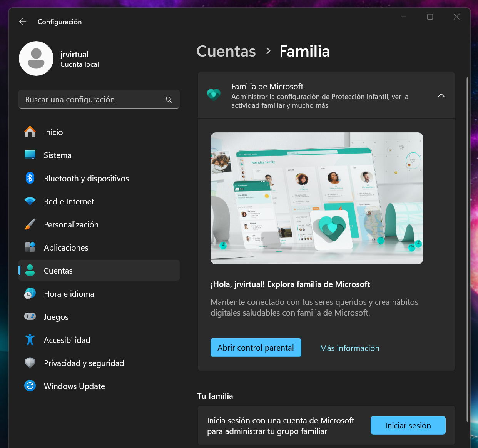
Task: Open the Más información link
Action: (349, 348)
